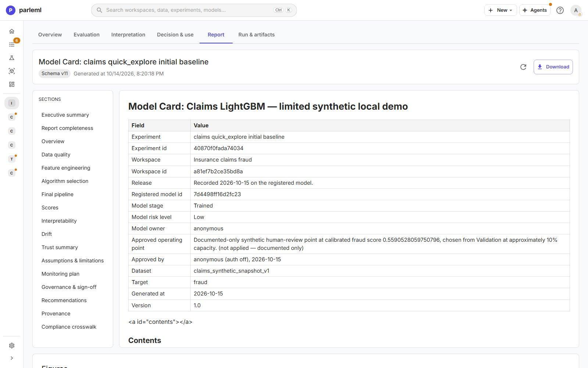Open the user avatar A menu
Image resolution: width=588 pixels, height=368 pixels.
(x=576, y=10)
